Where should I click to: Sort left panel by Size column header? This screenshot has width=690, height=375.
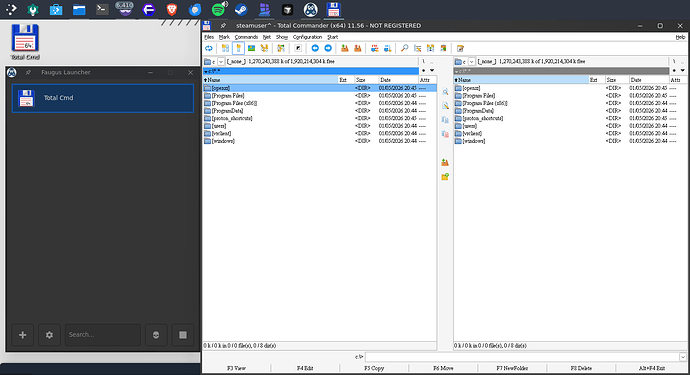pyautogui.click(x=366, y=80)
